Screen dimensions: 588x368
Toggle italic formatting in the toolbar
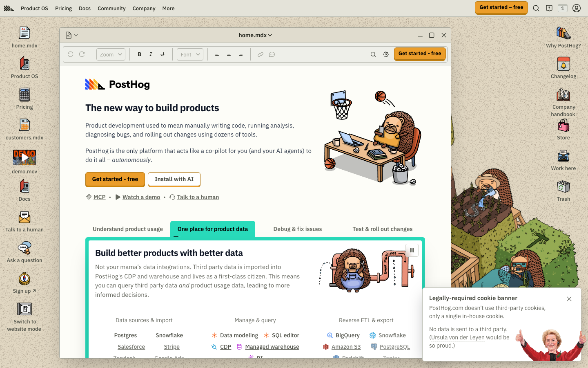(x=151, y=54)
